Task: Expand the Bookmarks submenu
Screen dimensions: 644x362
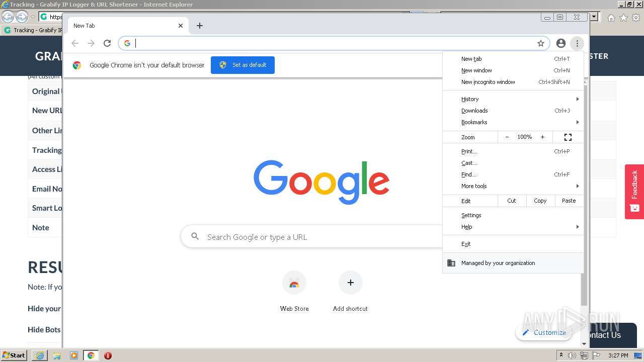Action: [x=513, y=122]
